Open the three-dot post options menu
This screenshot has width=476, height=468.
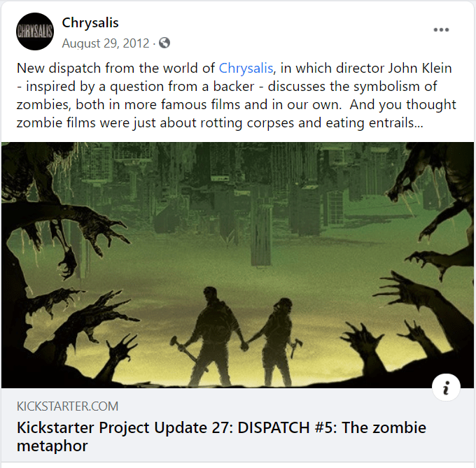[441, 29]
